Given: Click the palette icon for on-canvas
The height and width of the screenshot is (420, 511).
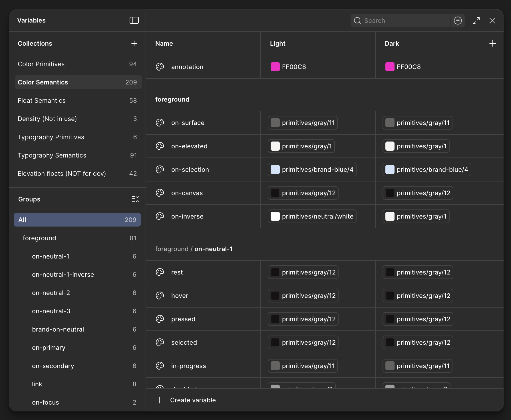Looking at the screenshot, I should click(160, 193).
